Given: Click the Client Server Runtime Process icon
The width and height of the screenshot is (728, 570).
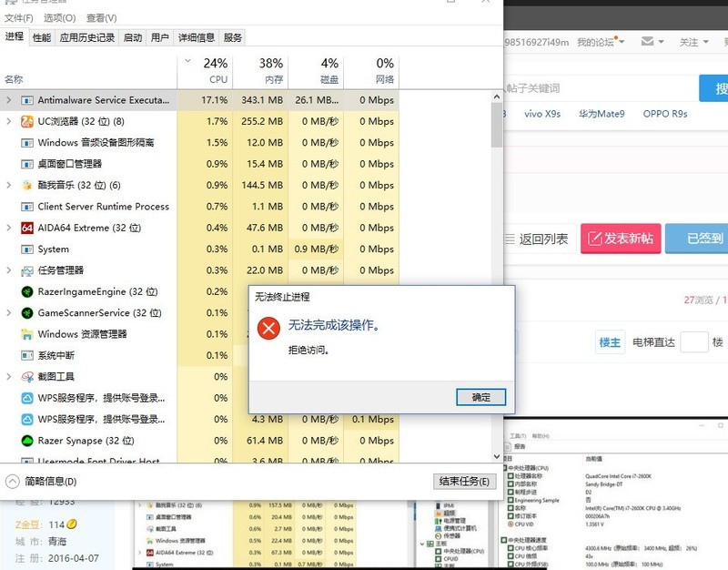Looking at the screenshot, I should coord(27,207).
